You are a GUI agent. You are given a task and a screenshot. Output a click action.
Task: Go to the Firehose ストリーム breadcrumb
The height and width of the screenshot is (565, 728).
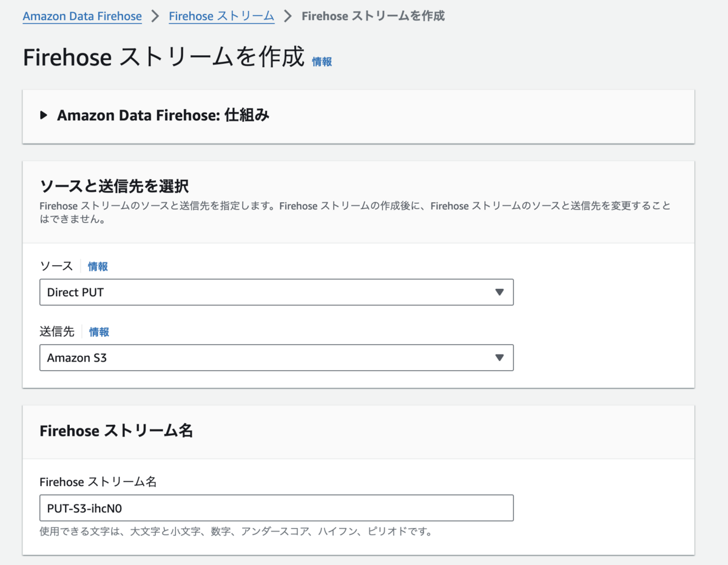[x=221, y=16]
